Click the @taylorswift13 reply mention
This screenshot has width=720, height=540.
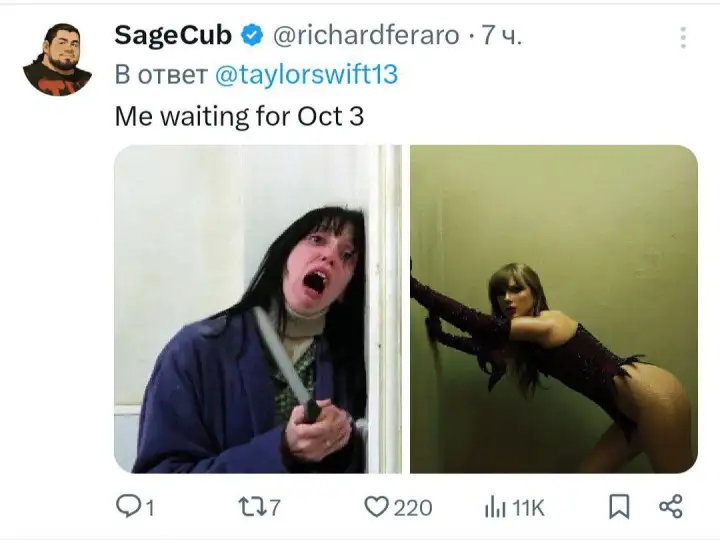coord(306,74)
